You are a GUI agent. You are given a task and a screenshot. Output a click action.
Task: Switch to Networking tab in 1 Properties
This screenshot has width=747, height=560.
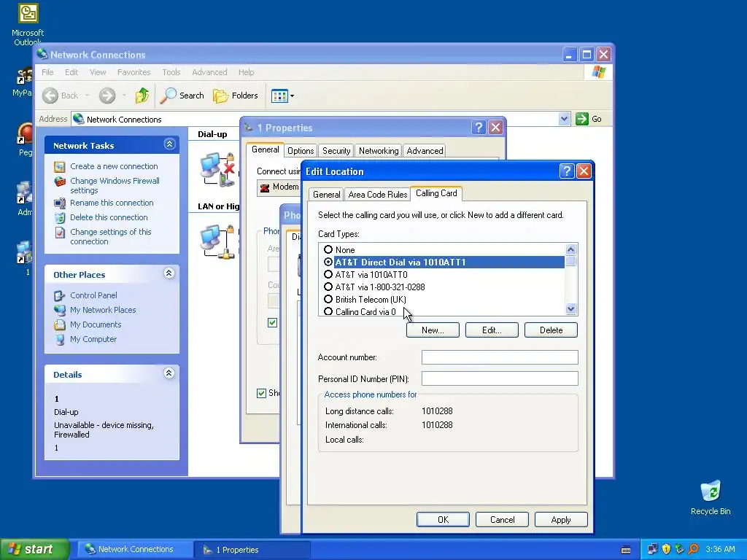pyautogui.click(x=379, y=151)
